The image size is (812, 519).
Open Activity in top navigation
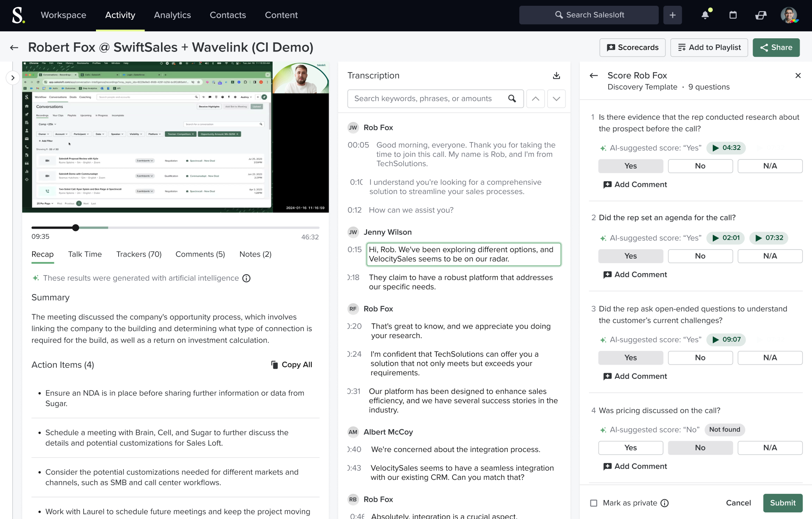click(120, 15)
